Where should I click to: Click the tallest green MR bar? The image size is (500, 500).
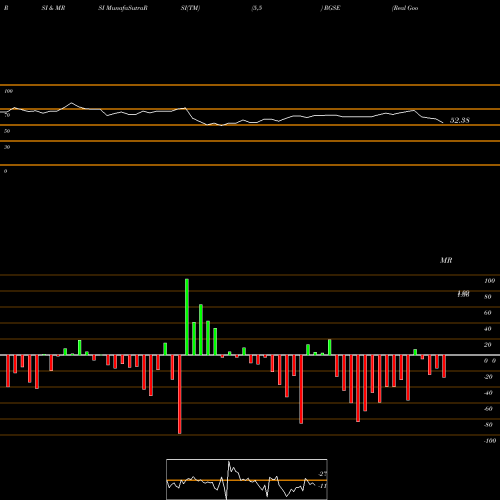click(187, 317)
